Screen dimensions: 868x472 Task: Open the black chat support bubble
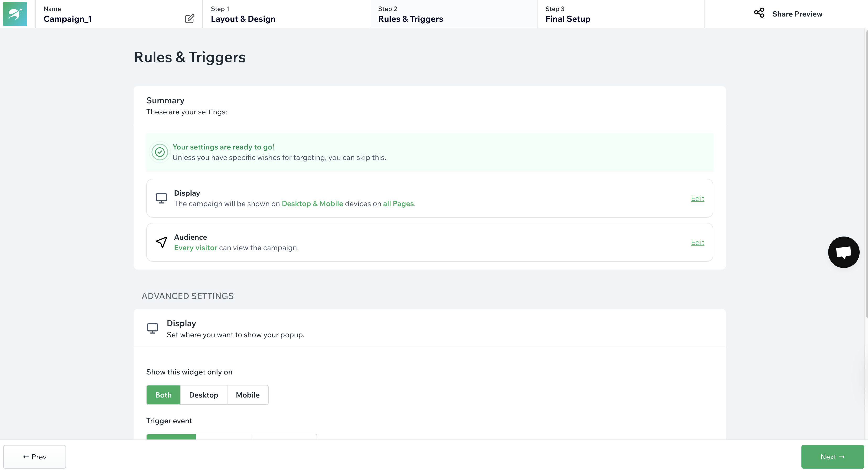click(x=843, y=252)
